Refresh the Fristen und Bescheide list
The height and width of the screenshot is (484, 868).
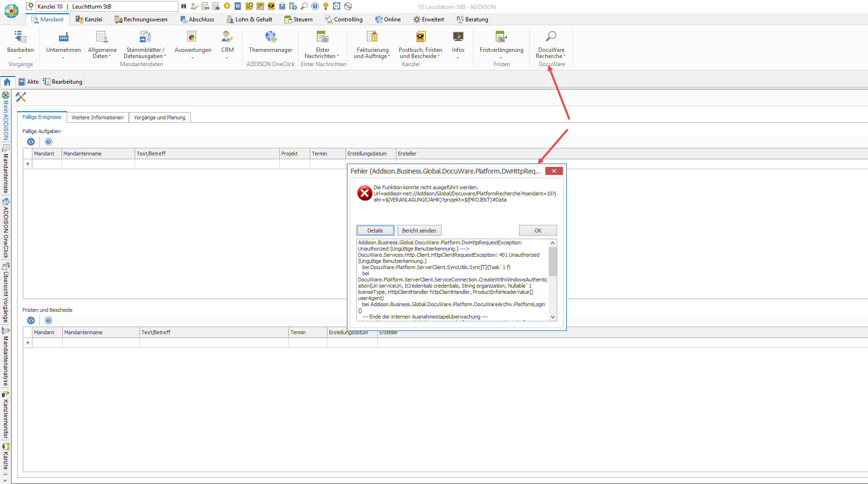(x=31, y=320)
